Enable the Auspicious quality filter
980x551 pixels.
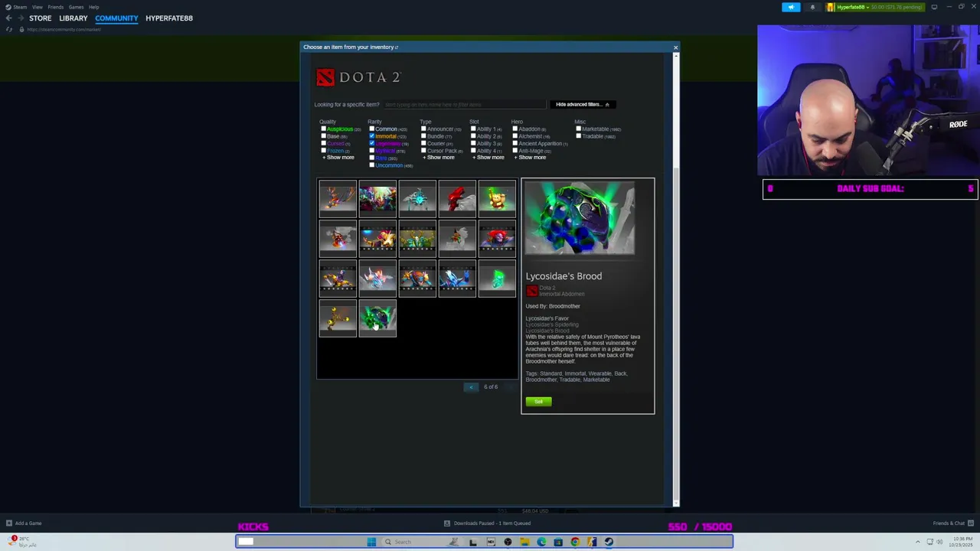coord(324,129)
